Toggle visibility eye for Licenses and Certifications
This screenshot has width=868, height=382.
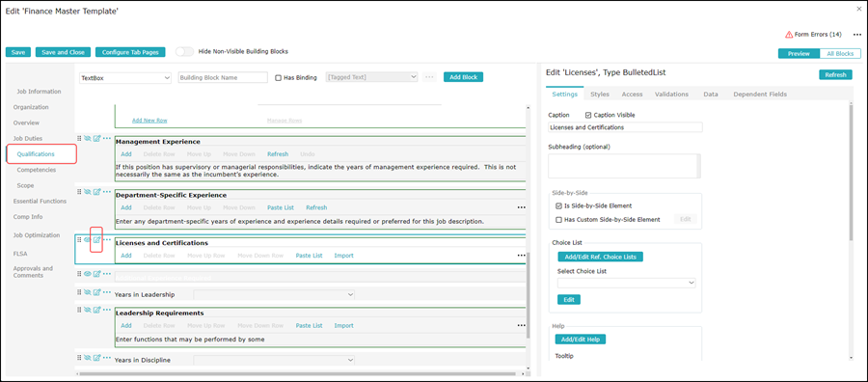click(88, 240)
